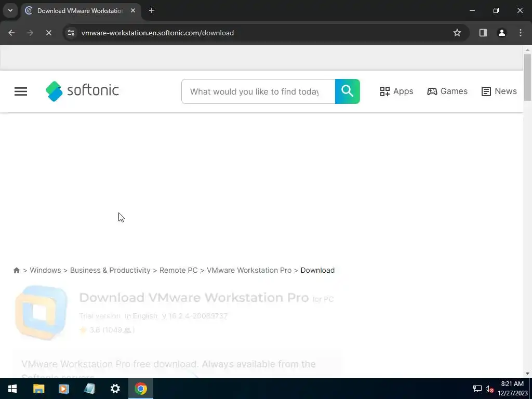Open the Games section
This screenshot has height=399, width=532.
[x=447, y=91]
